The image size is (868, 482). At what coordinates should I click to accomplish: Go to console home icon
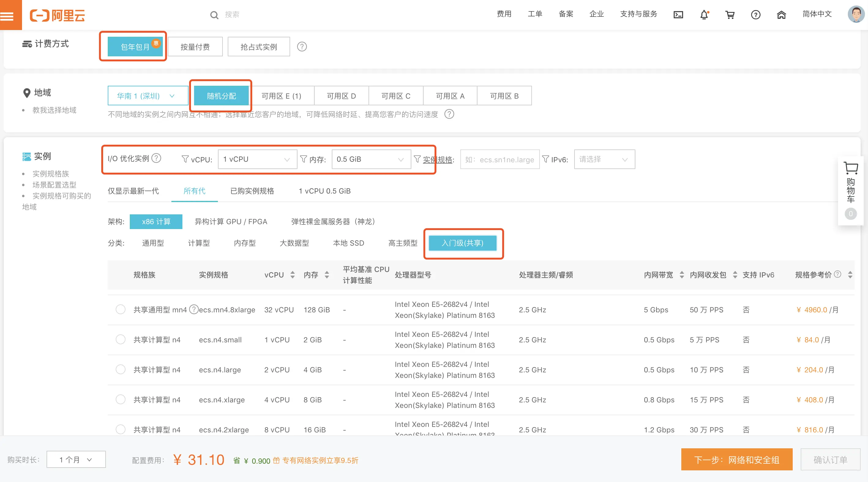(781, 15)
